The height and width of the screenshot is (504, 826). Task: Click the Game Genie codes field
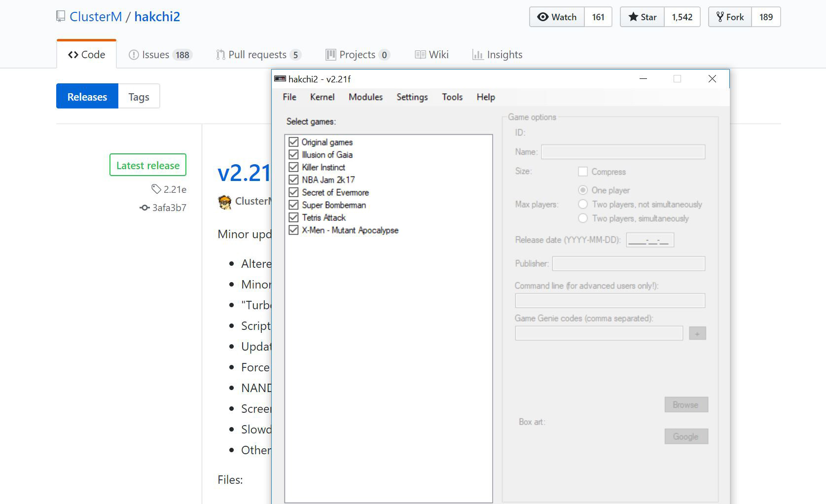coord(599,333)
